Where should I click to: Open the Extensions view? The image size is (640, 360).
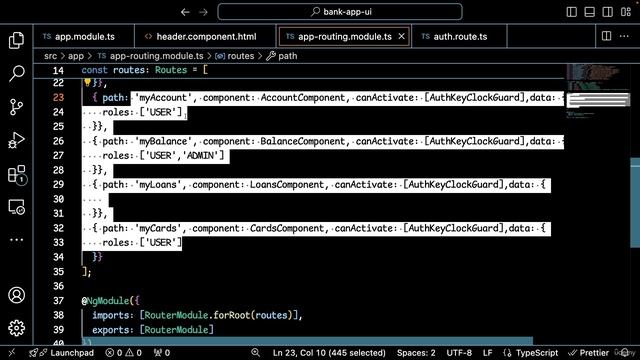tap(16, 174)
